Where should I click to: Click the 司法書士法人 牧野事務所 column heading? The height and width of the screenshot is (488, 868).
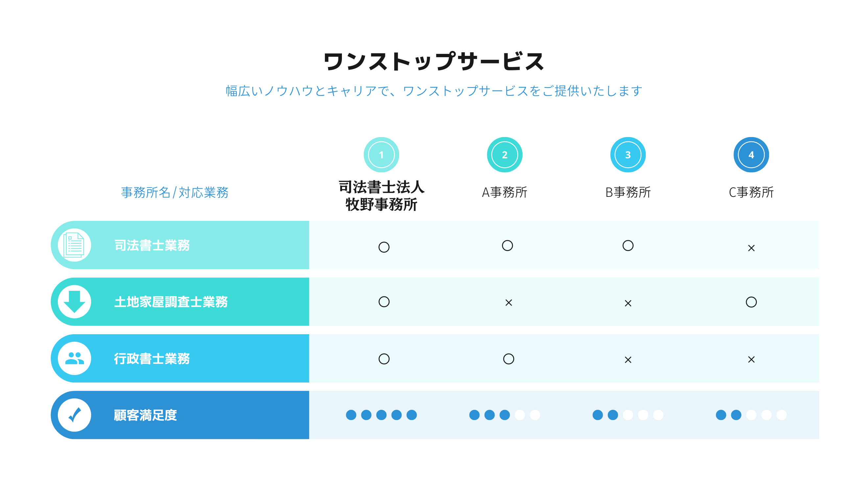(381, 196)
